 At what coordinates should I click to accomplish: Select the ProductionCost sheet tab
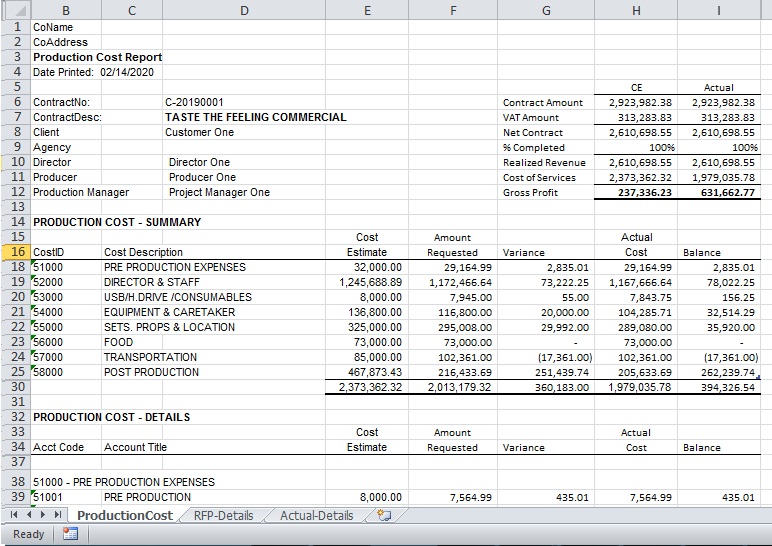(125, 515)
